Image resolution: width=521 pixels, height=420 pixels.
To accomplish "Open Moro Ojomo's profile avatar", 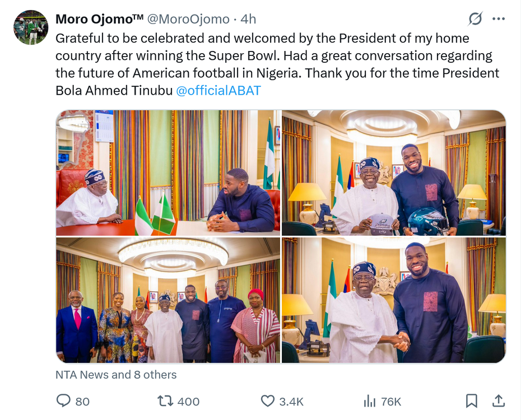I will click(x=31, y=27).
